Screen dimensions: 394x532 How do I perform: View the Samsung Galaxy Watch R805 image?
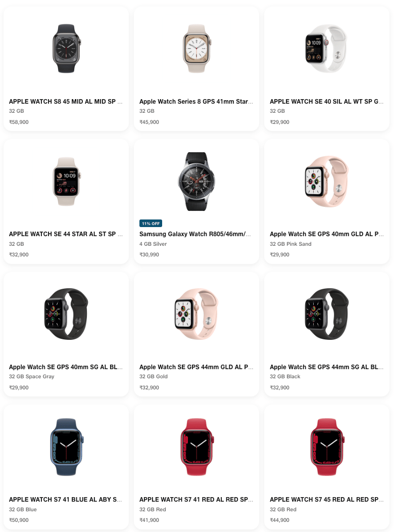[x=196, y=181]
